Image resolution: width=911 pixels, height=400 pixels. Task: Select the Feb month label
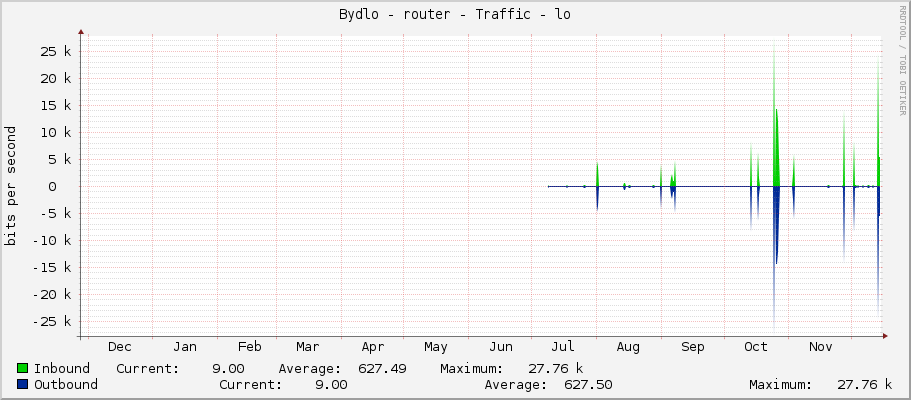tap(249, 347)
